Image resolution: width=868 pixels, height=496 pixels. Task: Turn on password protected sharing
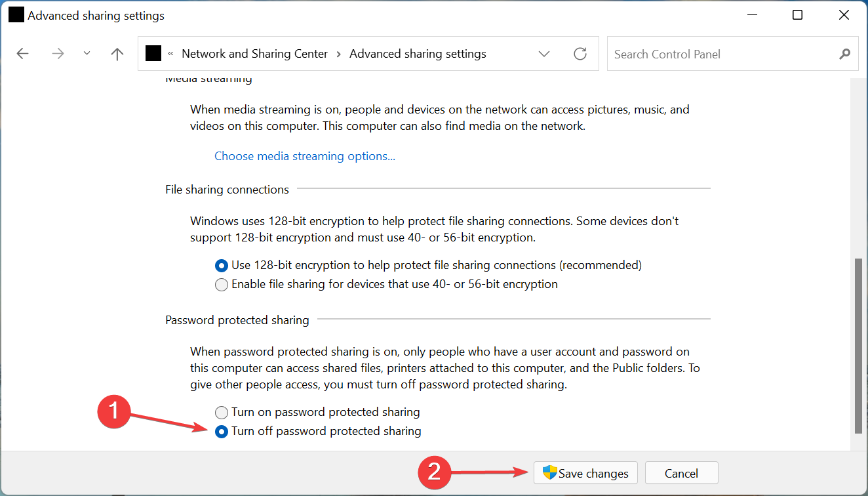[x=221, y=412]
